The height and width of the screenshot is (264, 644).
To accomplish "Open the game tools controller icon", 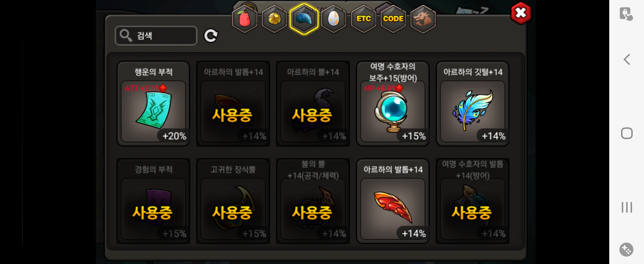I will coord(626,250).
